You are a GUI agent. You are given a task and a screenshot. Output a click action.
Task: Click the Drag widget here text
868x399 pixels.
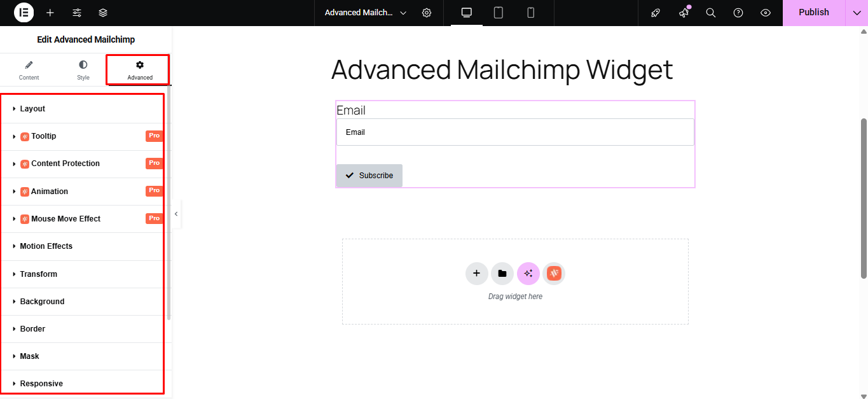pos(515,297)
